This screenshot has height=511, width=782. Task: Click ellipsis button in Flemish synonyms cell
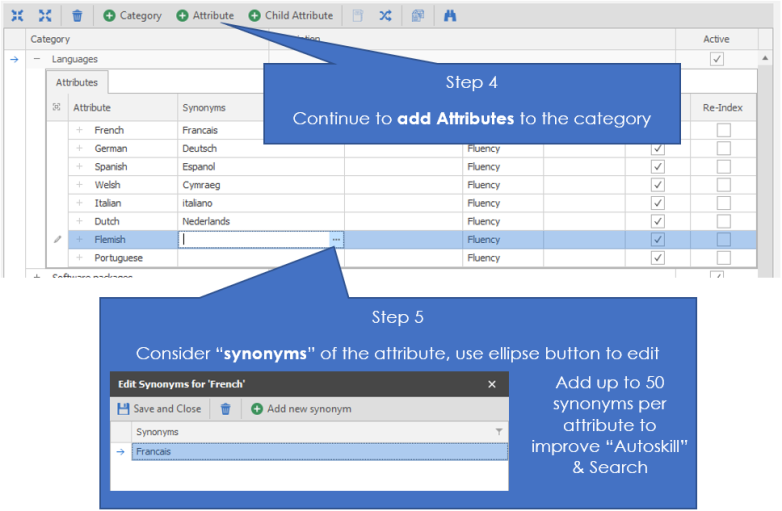(x=336, y=240)
